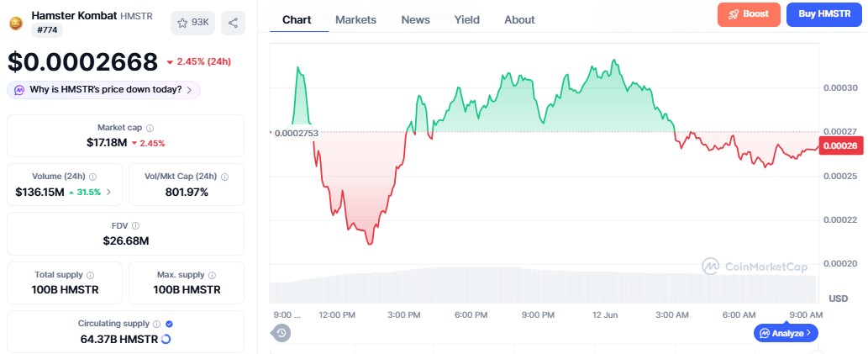Click the info icon next to Max. supply
Screen dimensions: 868x354
point(213,275)
